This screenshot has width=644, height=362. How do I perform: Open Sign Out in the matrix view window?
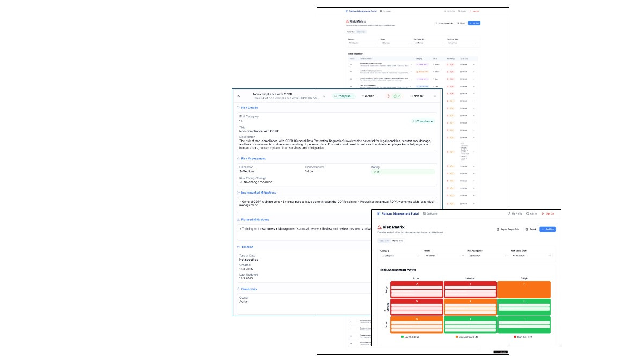[x=548, y=213]
